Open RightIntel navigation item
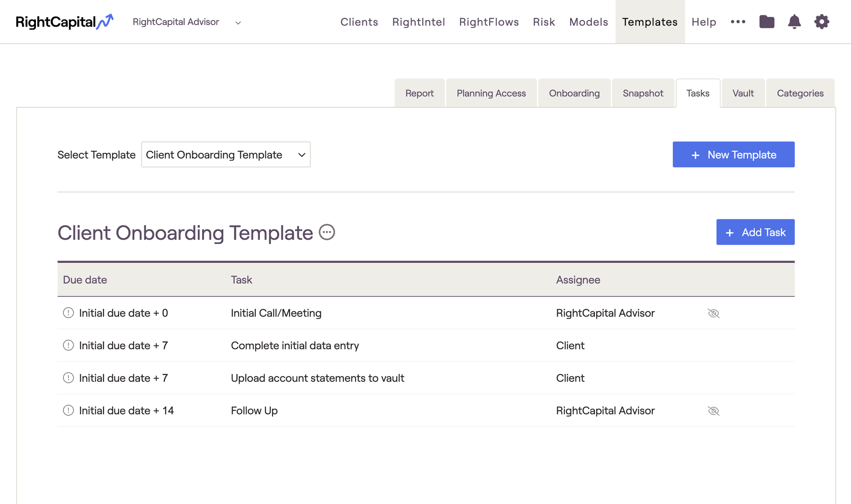This screenshot has height=504, width=851. point(418,22)
